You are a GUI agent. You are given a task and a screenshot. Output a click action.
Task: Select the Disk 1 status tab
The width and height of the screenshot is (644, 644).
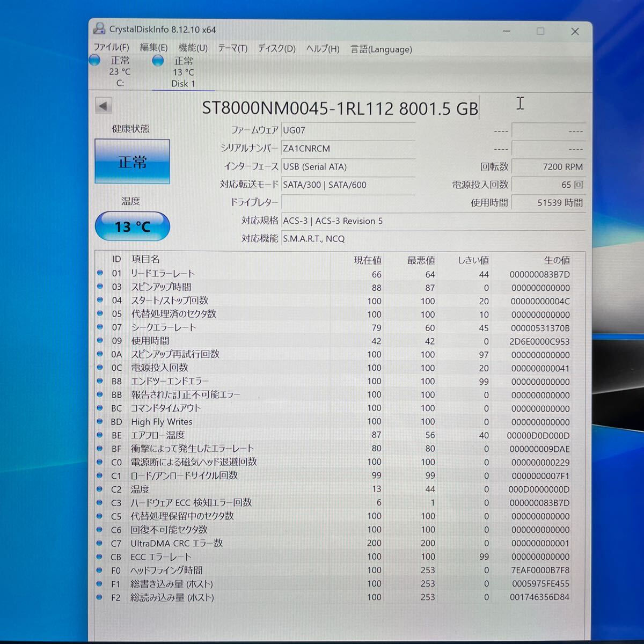pyautogui.click(x=183, y=72)
